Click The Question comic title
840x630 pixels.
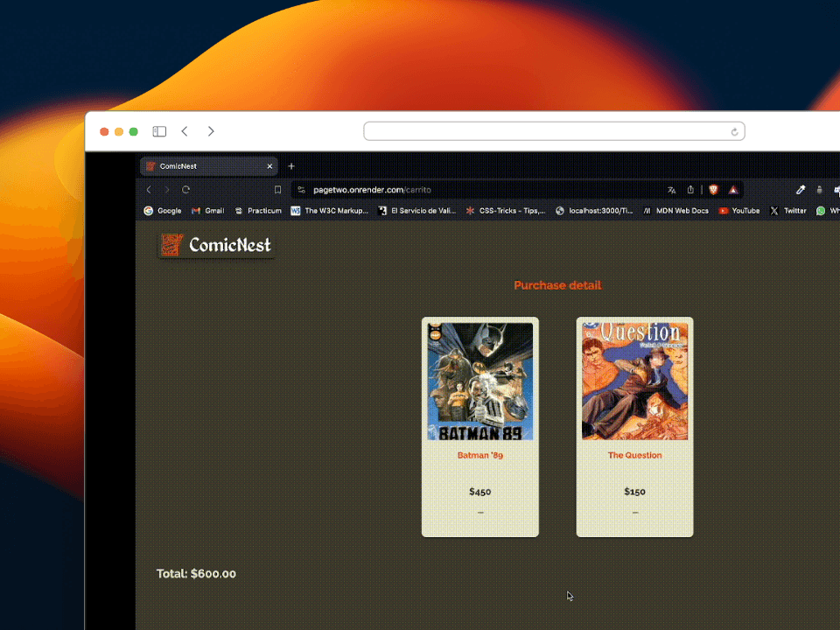coord(634,455)
